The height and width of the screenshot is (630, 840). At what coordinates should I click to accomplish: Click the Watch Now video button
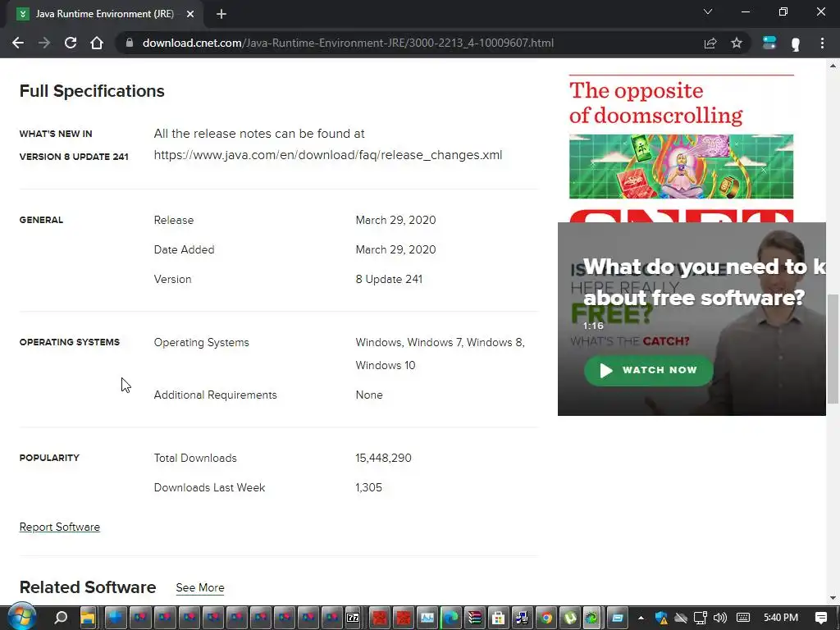(x=648, y=370)
